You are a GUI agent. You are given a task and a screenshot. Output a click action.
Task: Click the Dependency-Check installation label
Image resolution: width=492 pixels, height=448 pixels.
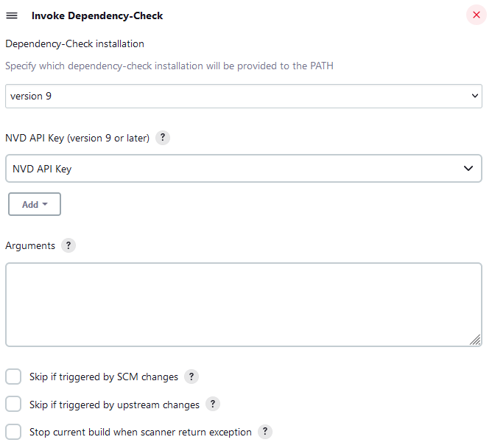pos(74,44)
